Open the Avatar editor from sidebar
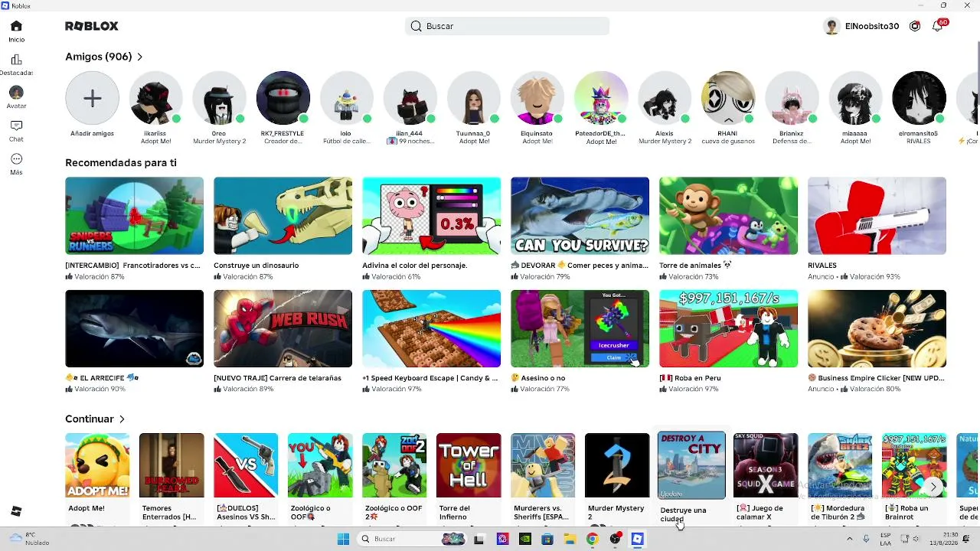 [16, 97]
